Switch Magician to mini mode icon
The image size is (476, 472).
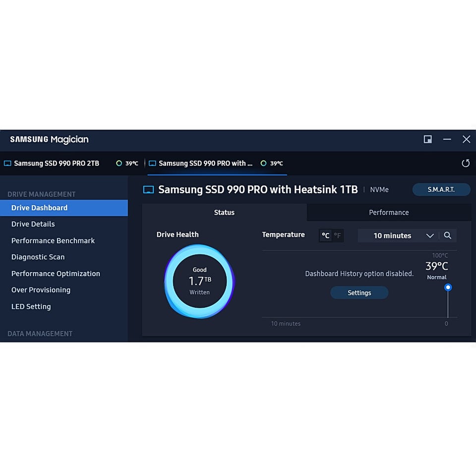click(x=428, y=139)
